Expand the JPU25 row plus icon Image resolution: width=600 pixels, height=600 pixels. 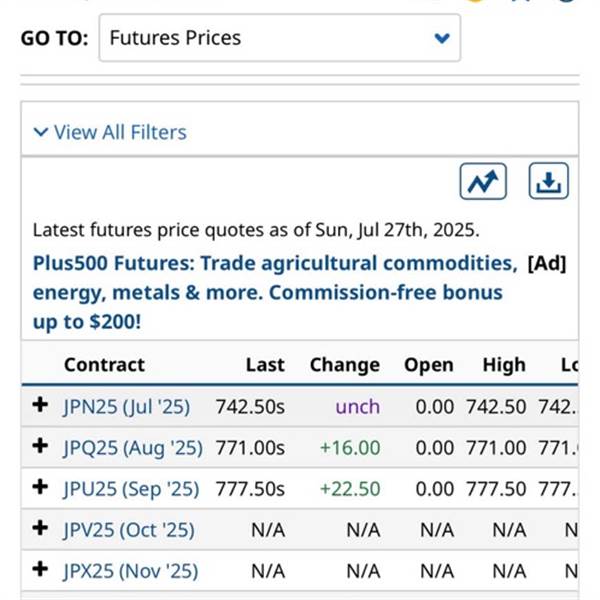click(40, 487)
